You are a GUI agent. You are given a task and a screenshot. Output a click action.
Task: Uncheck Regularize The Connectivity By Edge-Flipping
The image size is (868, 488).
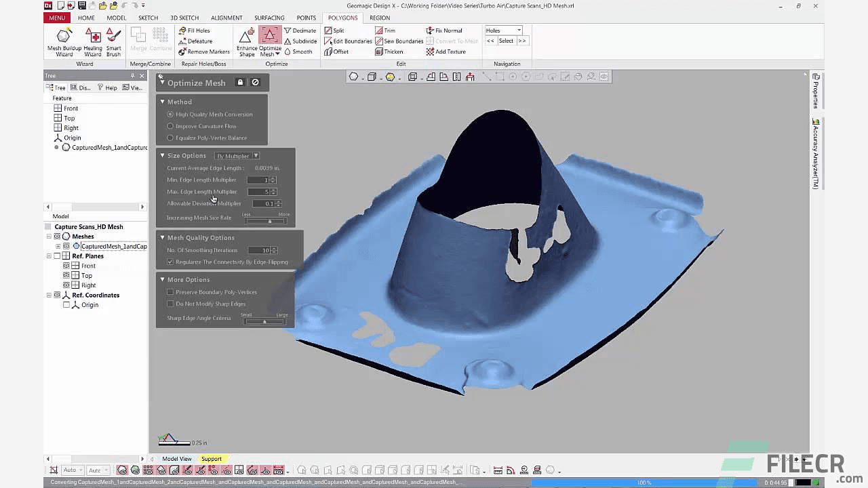[170, 262]
